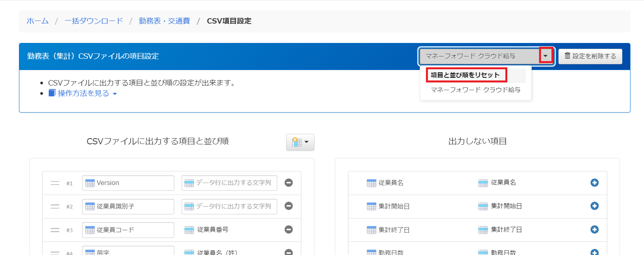Click table icon in Version field

(x=90, y=183)
